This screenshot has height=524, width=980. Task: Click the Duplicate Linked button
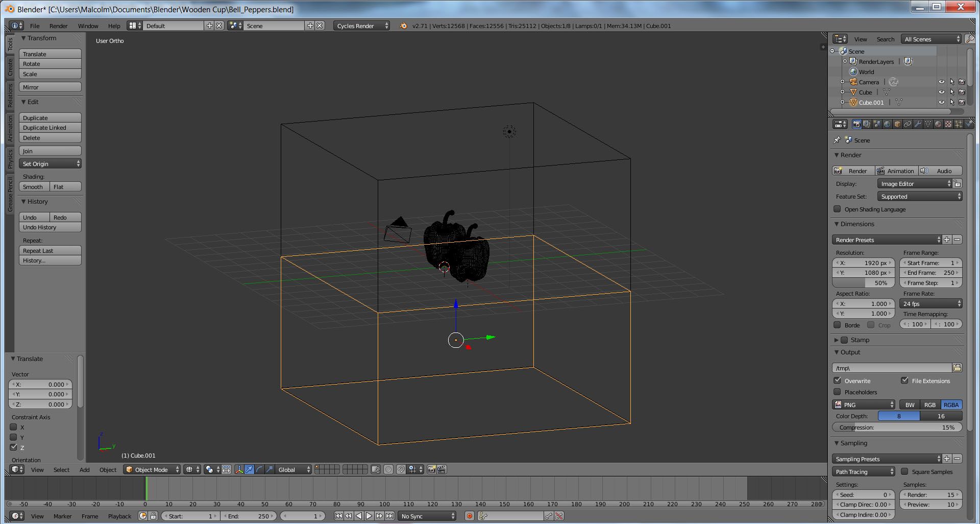[51, 128]
